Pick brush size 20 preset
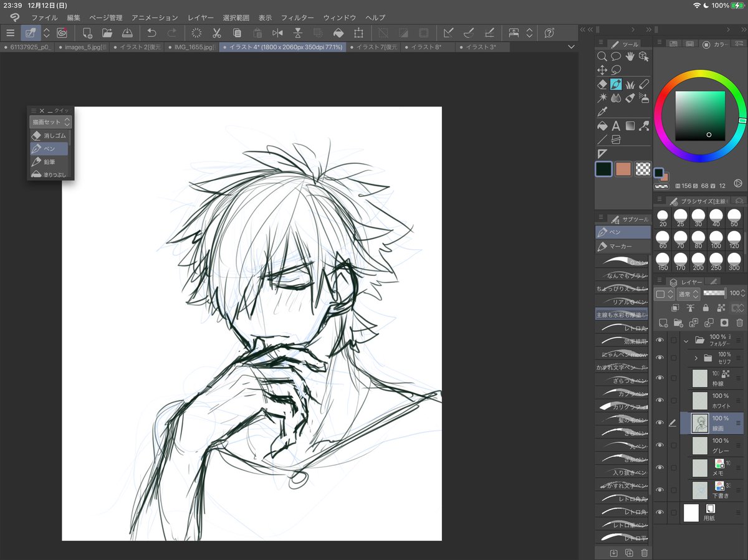Viewport: 748px width, 560px height. [x=663, y=218]
